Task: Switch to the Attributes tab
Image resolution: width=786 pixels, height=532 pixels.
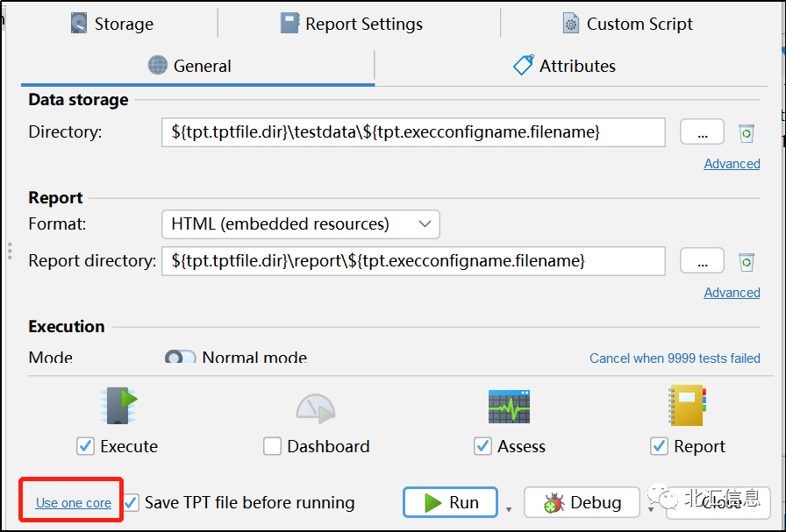Action: pos(565,66)
